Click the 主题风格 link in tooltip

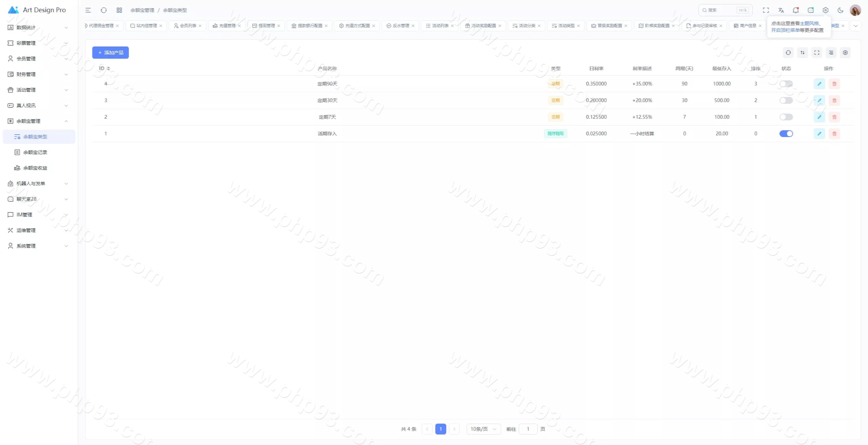pos(809,23)
